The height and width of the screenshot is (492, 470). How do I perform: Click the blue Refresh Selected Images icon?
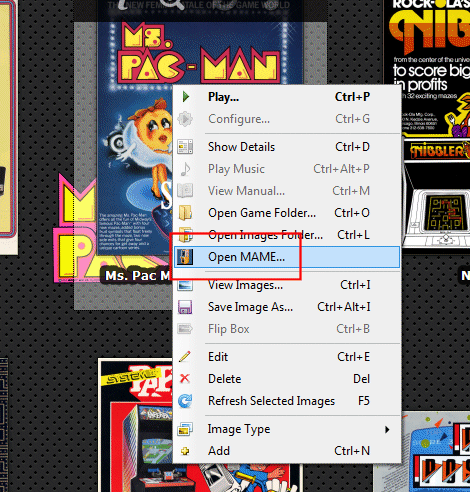185,401
